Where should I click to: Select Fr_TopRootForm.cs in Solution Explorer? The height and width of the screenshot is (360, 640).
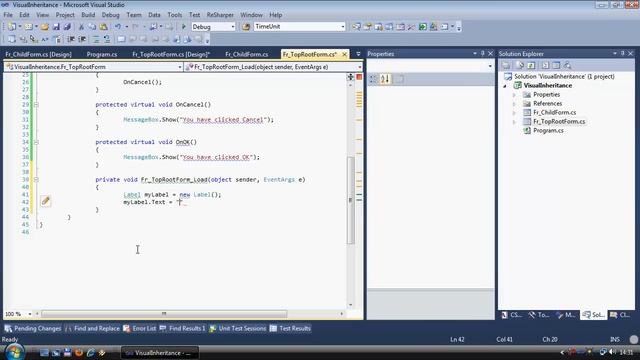[x=559, y=122]
